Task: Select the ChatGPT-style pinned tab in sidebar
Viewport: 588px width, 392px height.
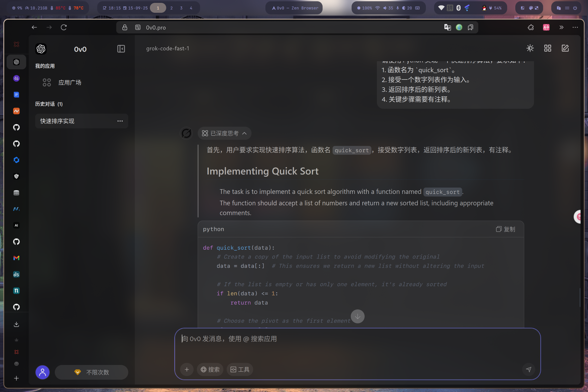Action: click(16, 62)
